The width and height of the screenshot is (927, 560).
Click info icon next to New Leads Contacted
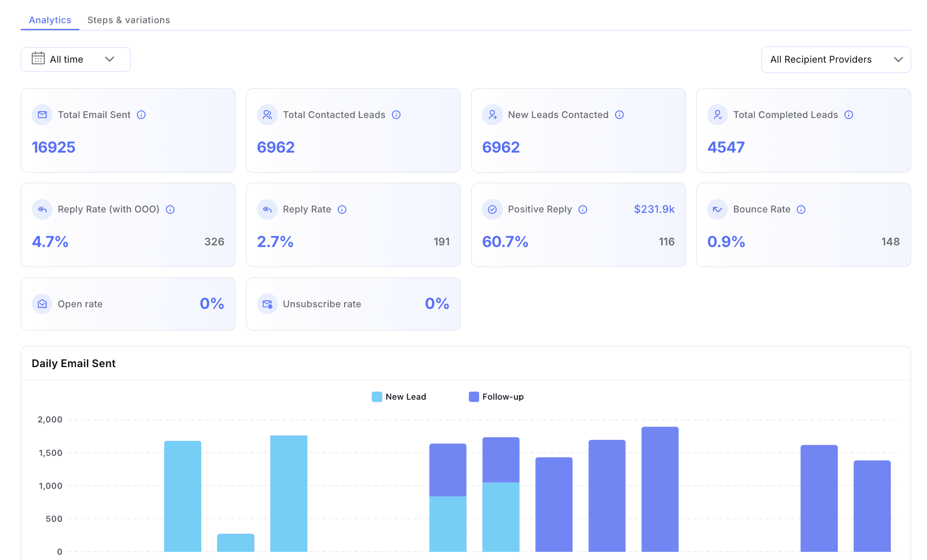pos(619,115)
